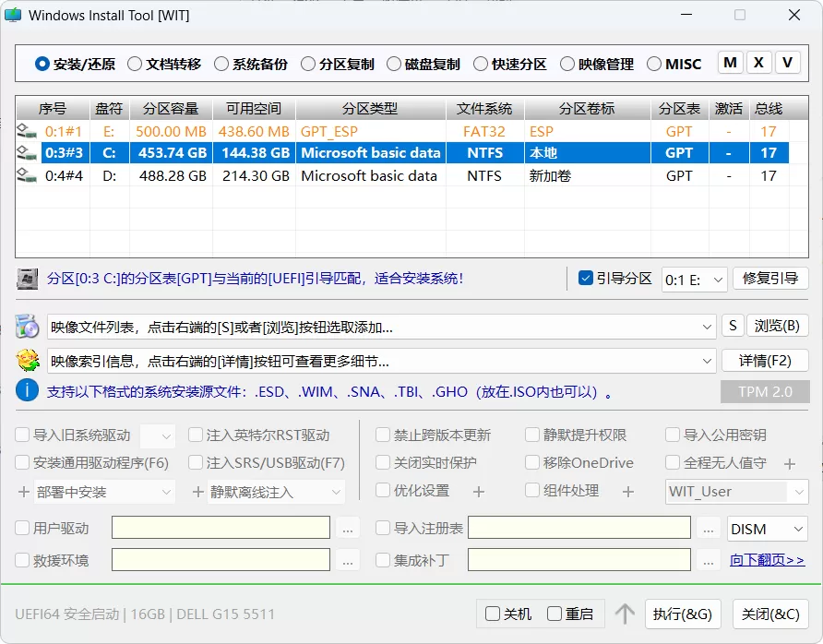Check the 移除OneDrive option
This screenshot has width=823, height=644.
(x=533, y=460)
